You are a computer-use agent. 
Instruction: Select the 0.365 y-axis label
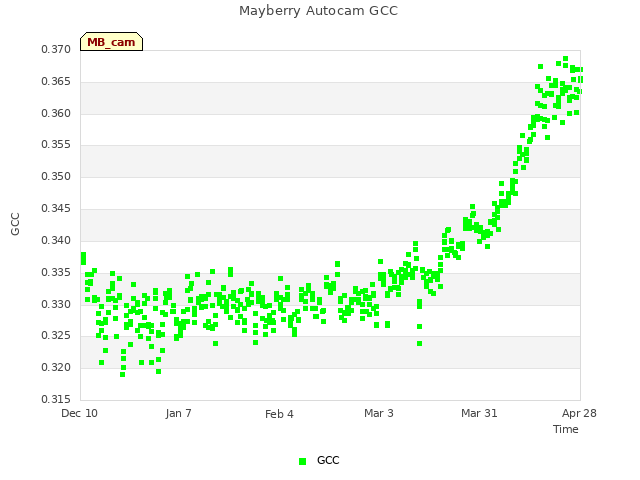tap(56, 81)
